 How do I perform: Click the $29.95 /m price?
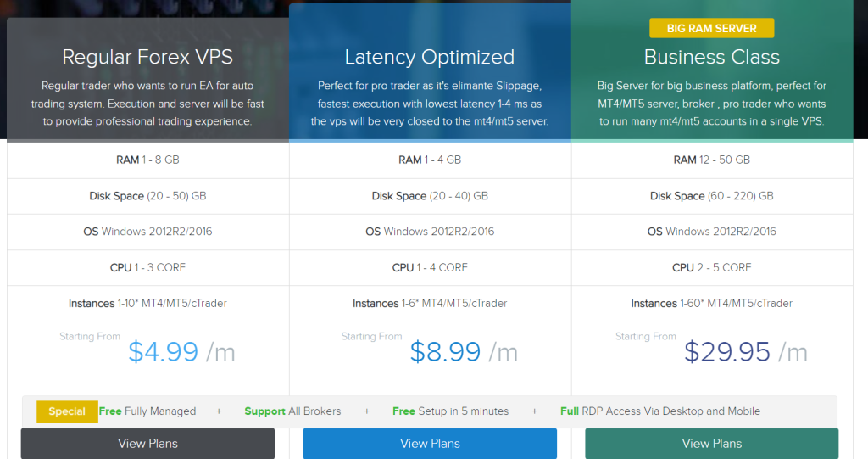coord(745,351)
